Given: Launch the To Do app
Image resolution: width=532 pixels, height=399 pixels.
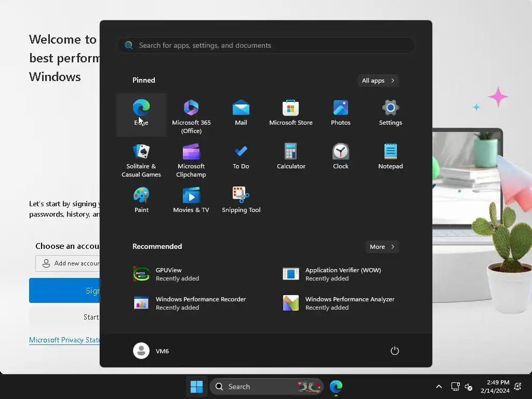Looking at the screenshot, I should tap(241, 158).
